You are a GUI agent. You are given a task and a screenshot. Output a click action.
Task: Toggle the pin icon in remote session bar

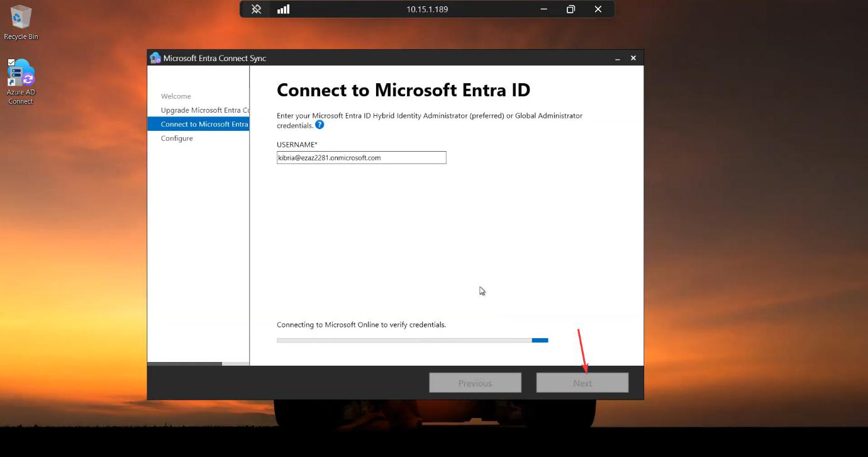(x=256, y=9)
